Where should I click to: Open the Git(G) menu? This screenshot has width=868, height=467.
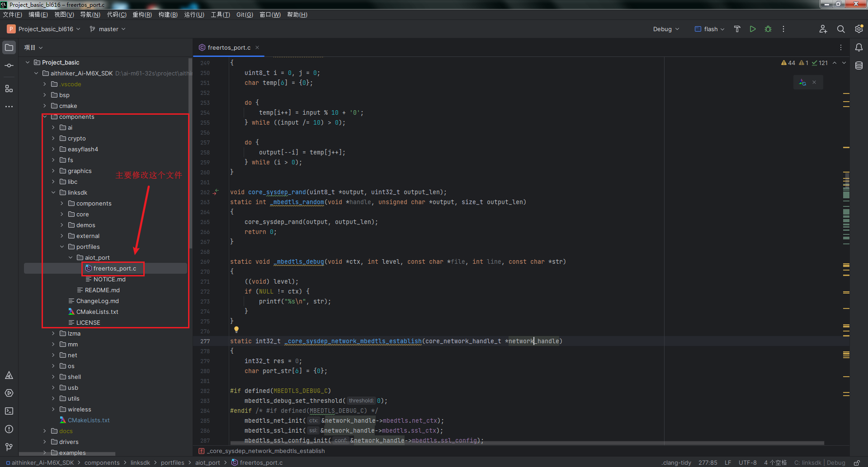[245, 14]
